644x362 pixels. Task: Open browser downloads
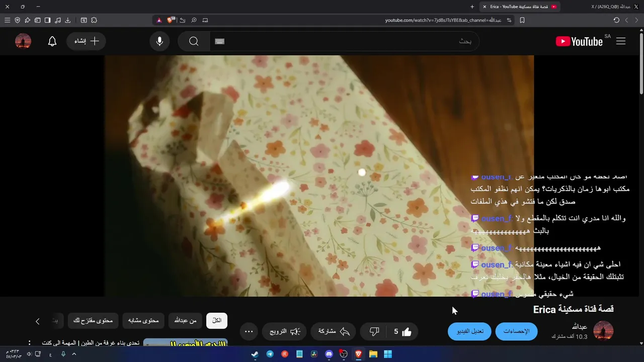pyautogui.click(x=67, y=20)
